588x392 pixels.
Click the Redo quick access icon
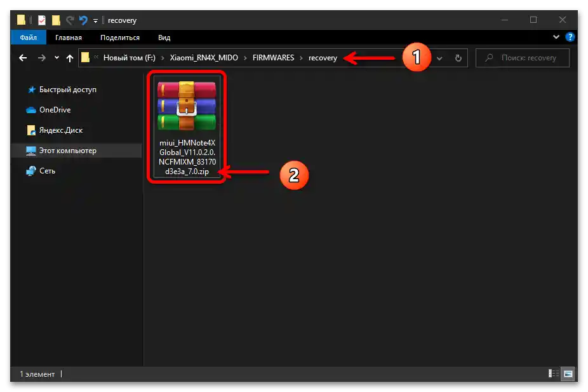point(70,20)
